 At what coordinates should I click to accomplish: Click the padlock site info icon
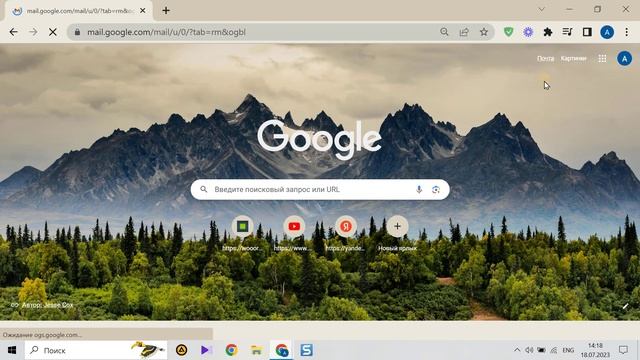pos(77,32)
